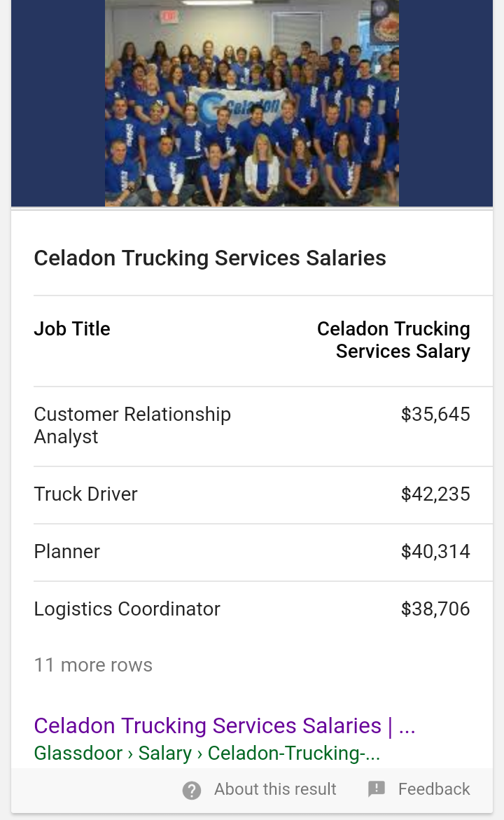Image resolution: width=504 pixels, height=820 pixels.
Task: Click the $38,706 salary value
Action: (x=435, y=609)
